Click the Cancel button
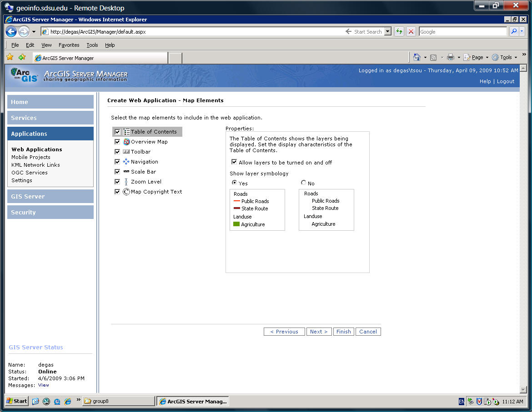 pos(368,332)
